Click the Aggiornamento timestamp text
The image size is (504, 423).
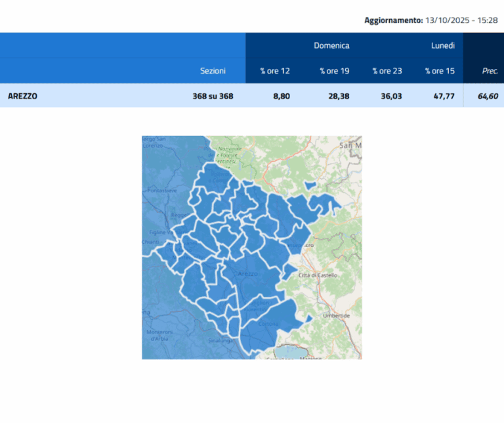(x=430, y=20)
